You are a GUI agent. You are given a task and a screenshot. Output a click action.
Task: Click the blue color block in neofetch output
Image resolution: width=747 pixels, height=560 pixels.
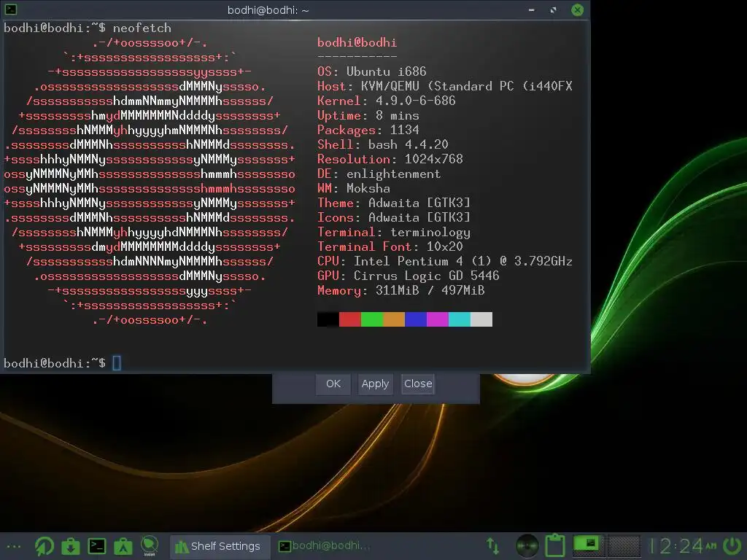415,319
